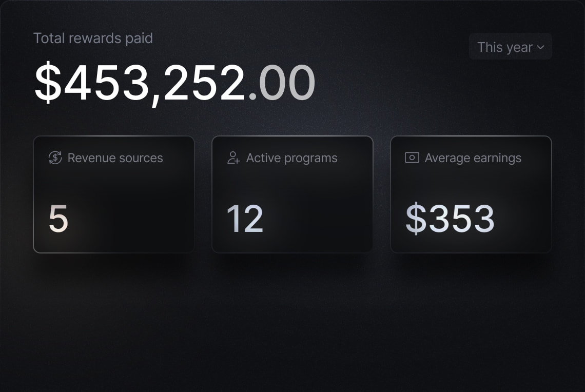Viewport: 585px width, 392px height.
Task: Click the Average earnings card
Action: (471, 195)
